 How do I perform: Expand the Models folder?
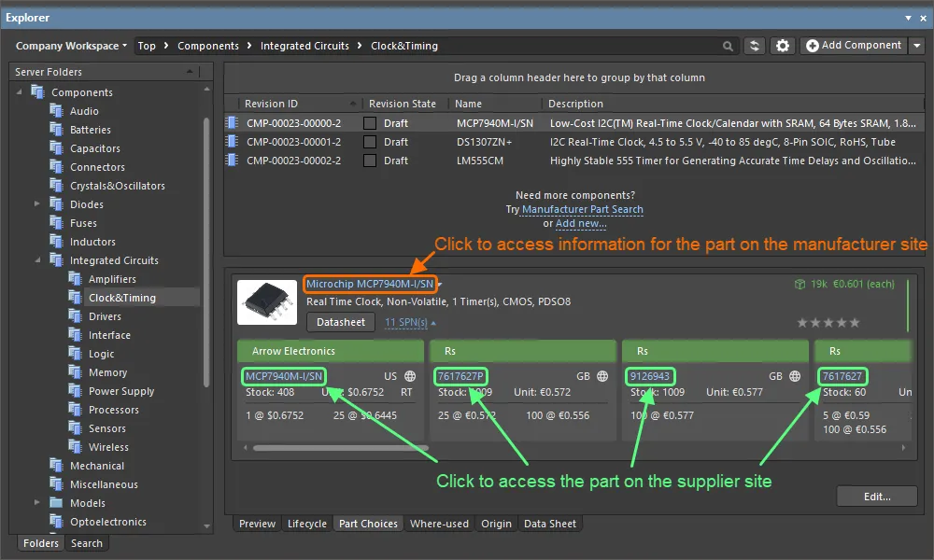tap(37, 502)
